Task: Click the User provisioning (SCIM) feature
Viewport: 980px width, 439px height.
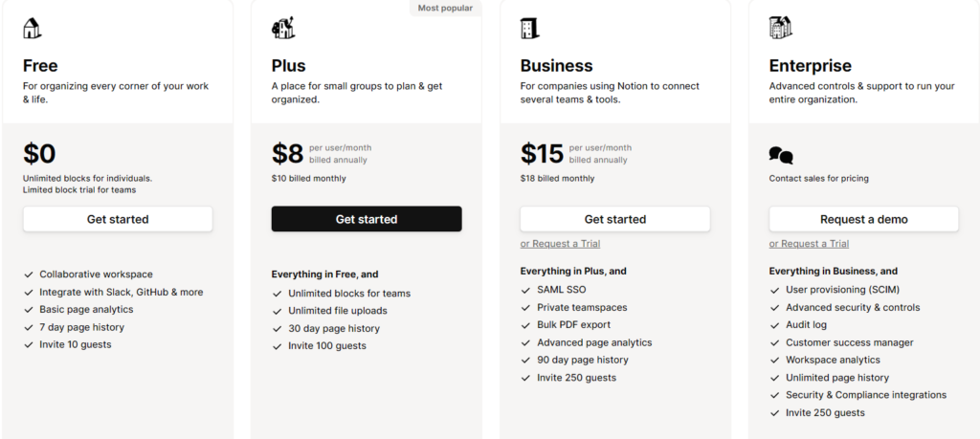Action: 842,290
